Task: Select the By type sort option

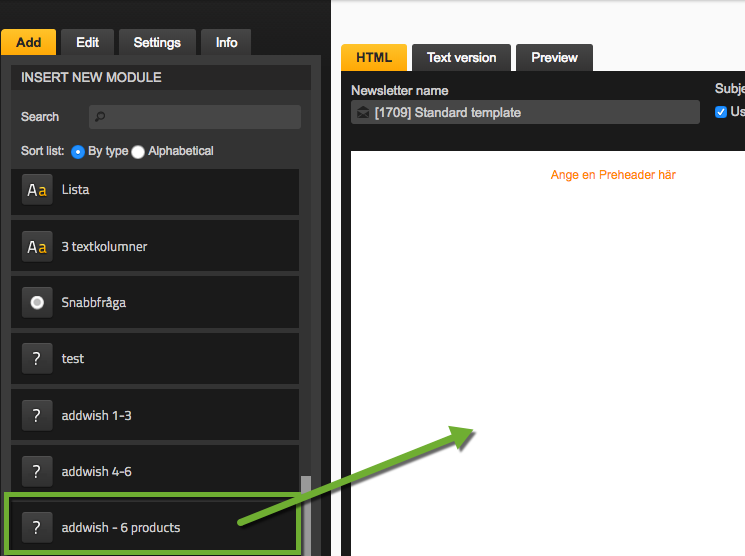Action: (x=78, y=151)
